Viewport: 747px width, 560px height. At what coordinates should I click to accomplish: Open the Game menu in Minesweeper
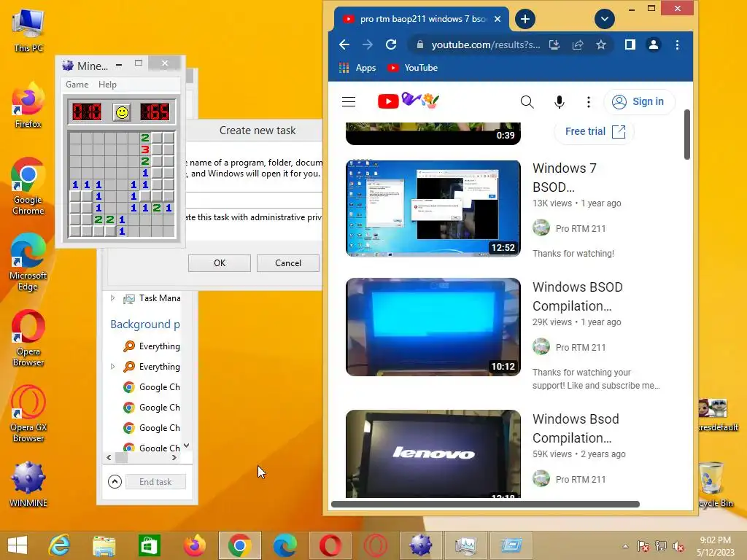(77, 85)
